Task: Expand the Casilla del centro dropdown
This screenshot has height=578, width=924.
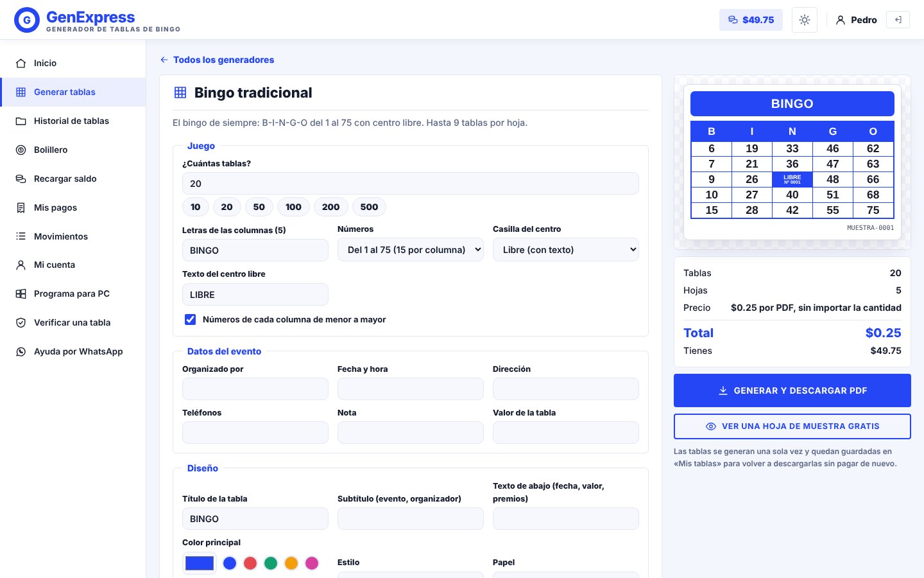Action: point(566,250)
